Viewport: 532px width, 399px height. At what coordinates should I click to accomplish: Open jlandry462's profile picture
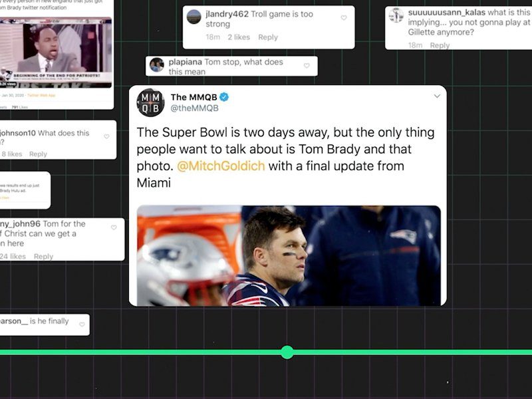pos(194,17)
